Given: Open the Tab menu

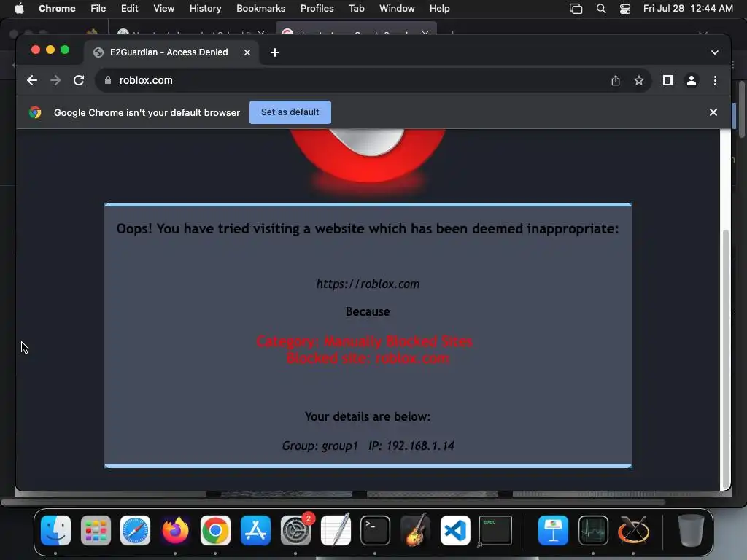Looking at the screenshot, I should point(356,9).
